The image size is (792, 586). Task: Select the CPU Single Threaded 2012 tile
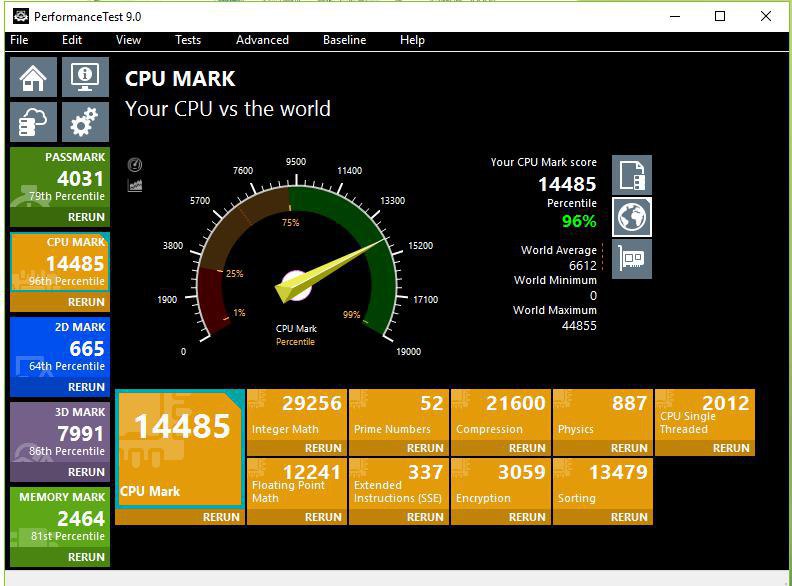705,415
